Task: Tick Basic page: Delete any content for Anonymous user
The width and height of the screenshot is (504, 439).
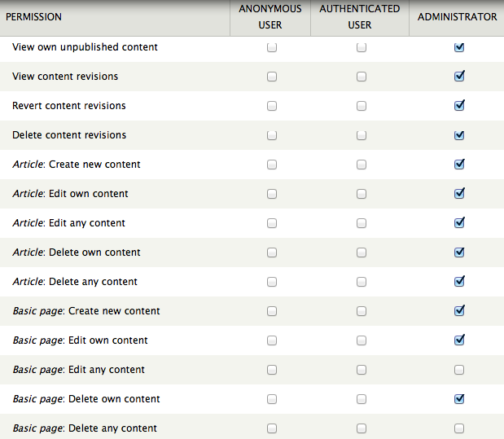Action: (x=272, y=428)
